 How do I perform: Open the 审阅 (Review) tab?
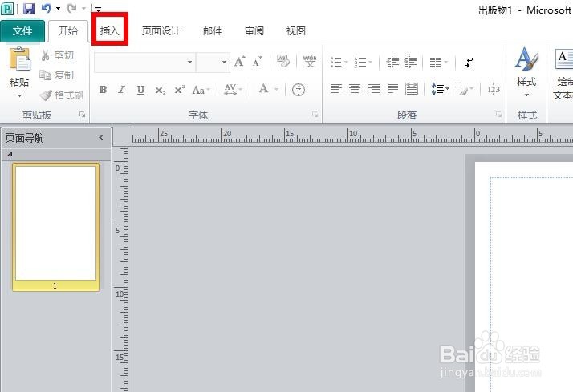[x=254, y=31]
